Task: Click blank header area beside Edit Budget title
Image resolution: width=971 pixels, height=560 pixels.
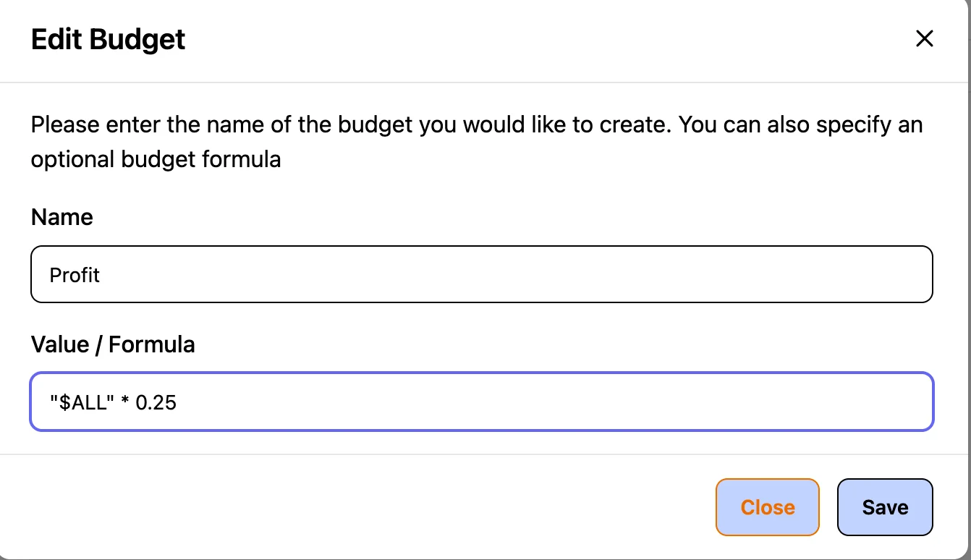Action: [506, 39]
